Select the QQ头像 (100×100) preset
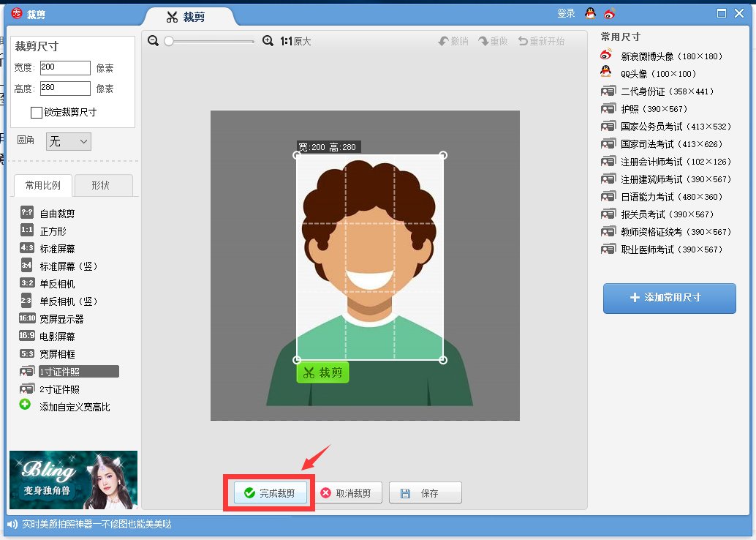 tap(649, 74)
